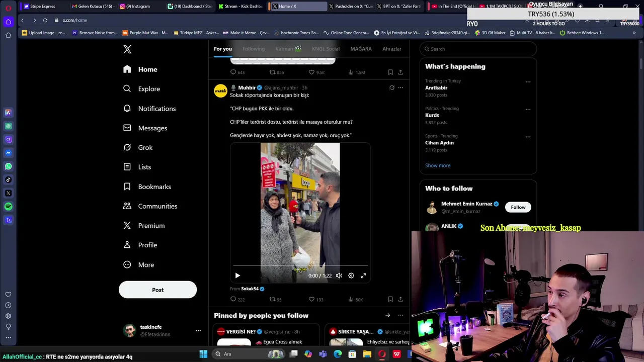Seek on the video progress bar
Screen dimensions: 644x362
pos(300,265)
